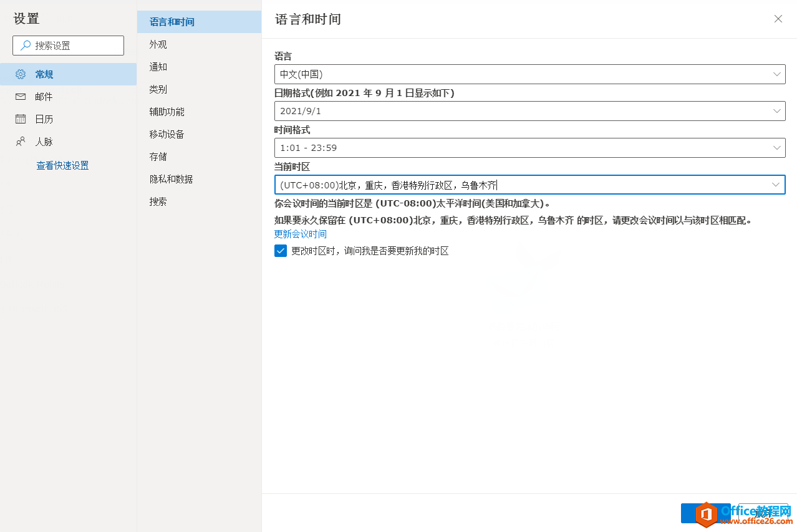
Task: Click the gear icon beside 常规
Action: [x=21, y=74]
